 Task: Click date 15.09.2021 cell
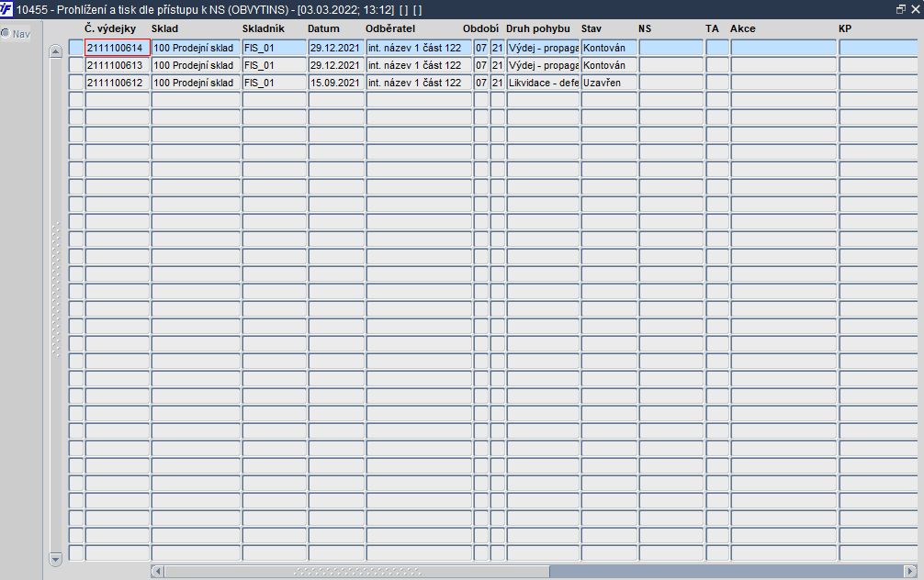pos(336,83)
